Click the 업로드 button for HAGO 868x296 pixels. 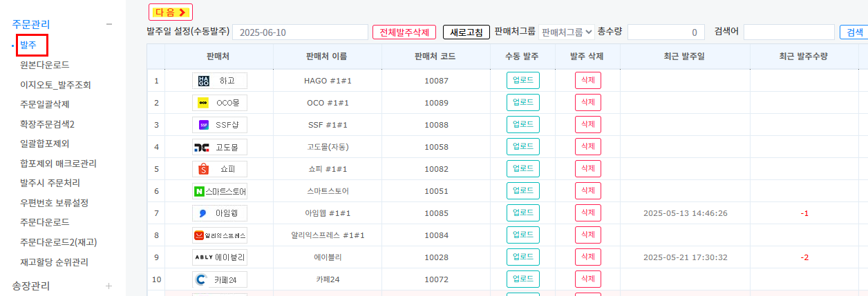[x=522, y=81]
